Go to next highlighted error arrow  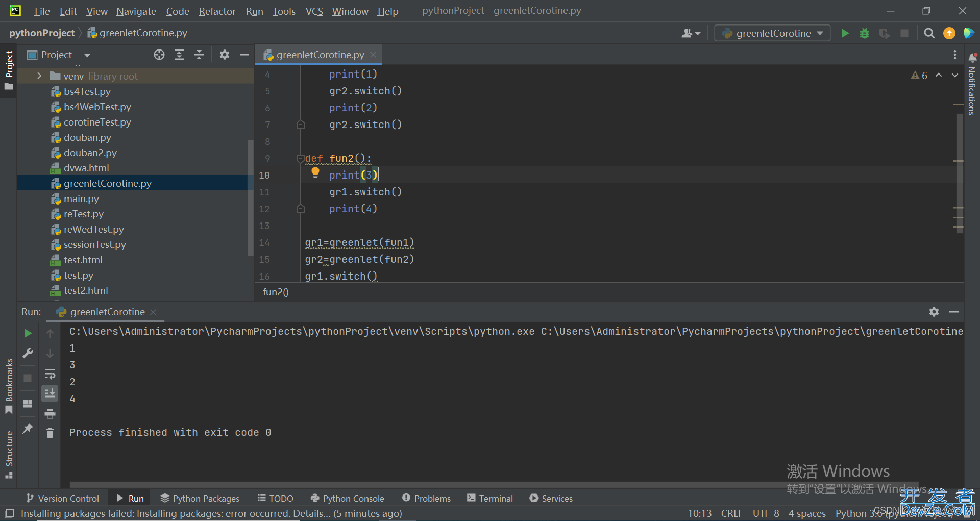[x=954, y=75]
